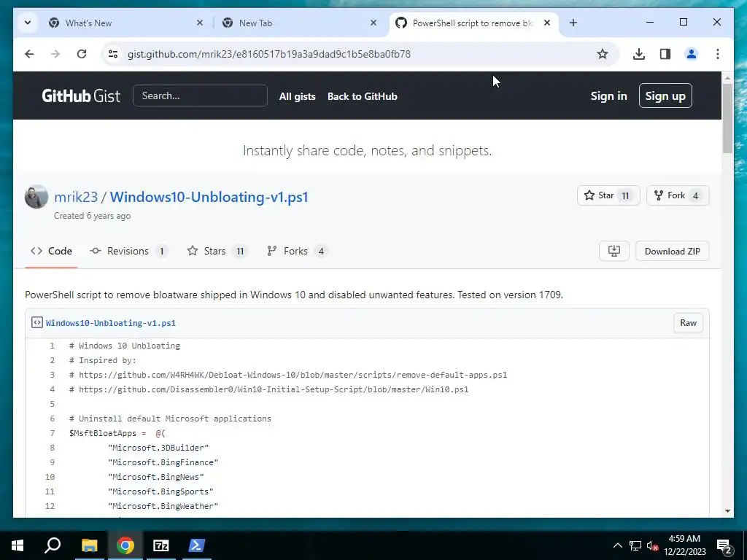Open mrik23 username link

[76, 197]
